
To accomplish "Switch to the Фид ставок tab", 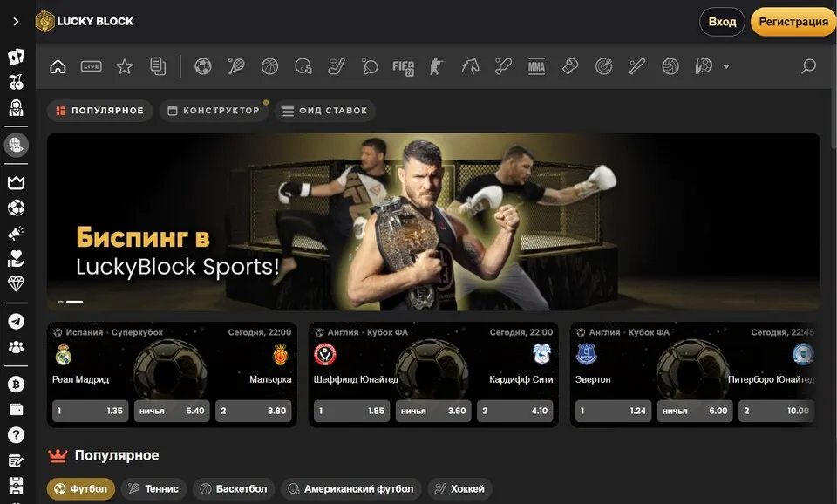I will (325, 111).
